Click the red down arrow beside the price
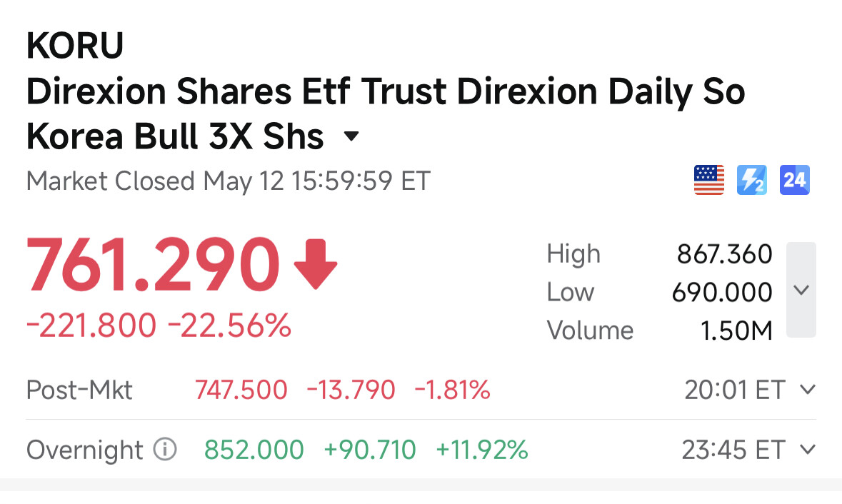842x504 pixels. (316, 265)
